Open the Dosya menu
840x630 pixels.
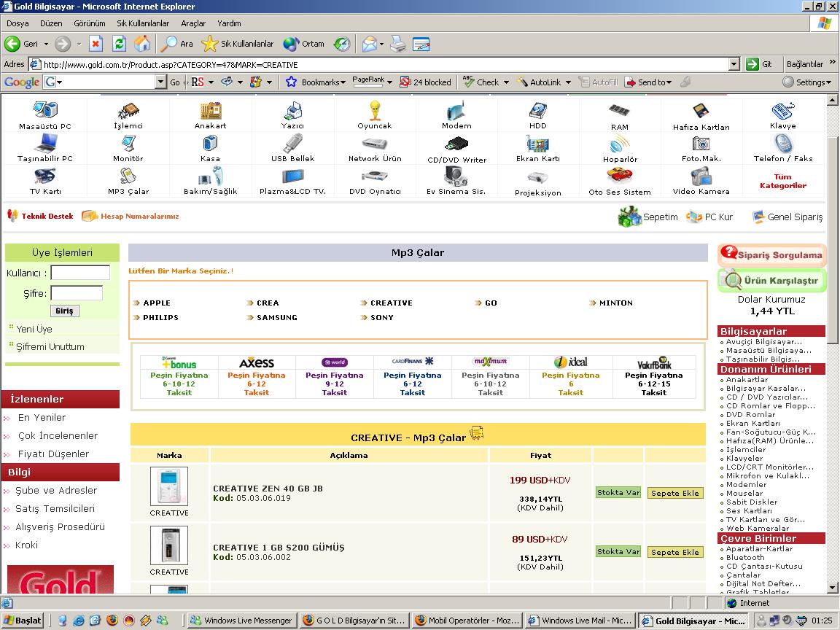coord(17,23)
